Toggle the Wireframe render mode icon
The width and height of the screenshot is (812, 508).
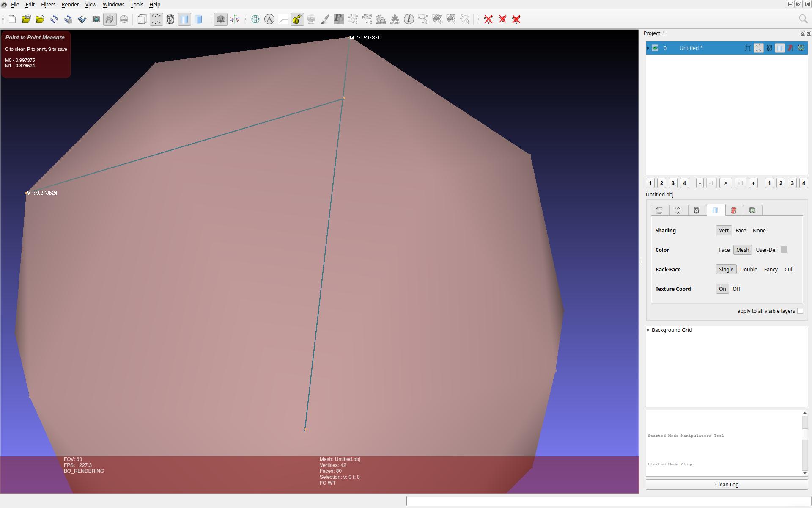click(x=170, y=19)
